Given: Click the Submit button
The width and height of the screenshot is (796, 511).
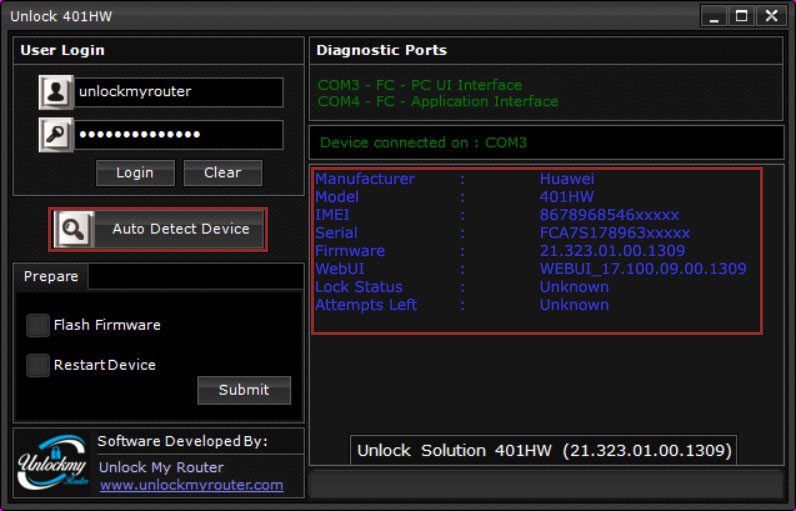Looking at the screenshot, I should pos(244,390).
